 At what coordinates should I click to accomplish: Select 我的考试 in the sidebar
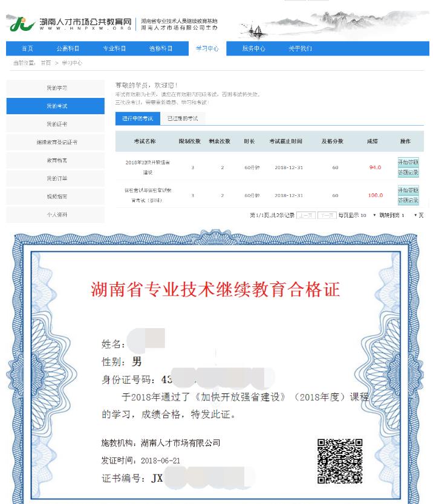tap(55, 106)
